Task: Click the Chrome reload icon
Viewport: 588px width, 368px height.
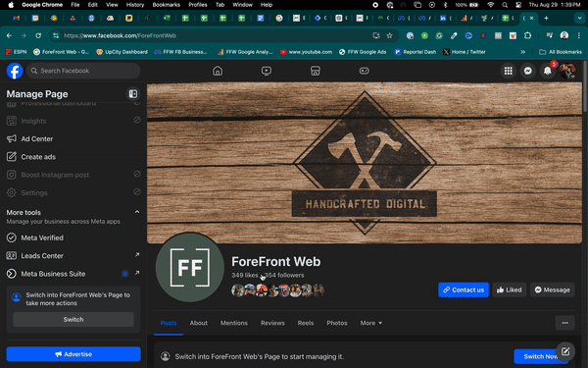Action: (x=38, y=35)
